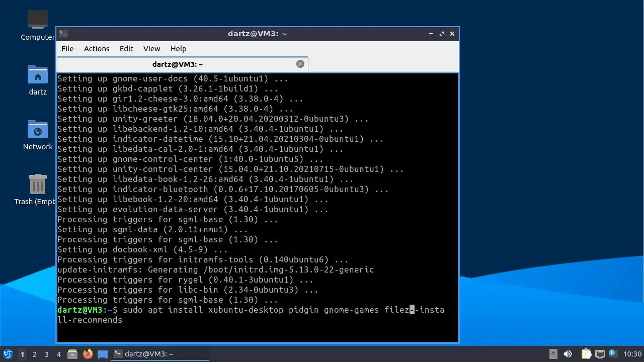The width and height of the screenshot is (644, 362).
Task: Click the 10:30 panel clock
Action: [x=632, y=354]
